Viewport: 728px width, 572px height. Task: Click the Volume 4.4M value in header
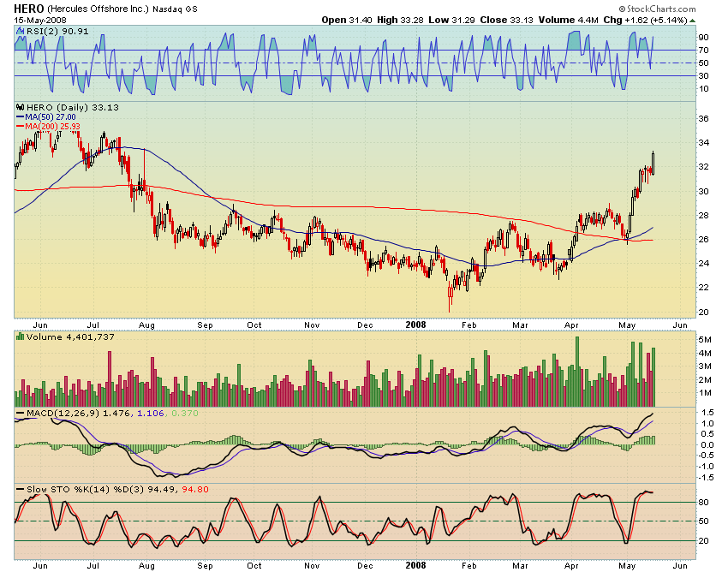pos(569,20)
